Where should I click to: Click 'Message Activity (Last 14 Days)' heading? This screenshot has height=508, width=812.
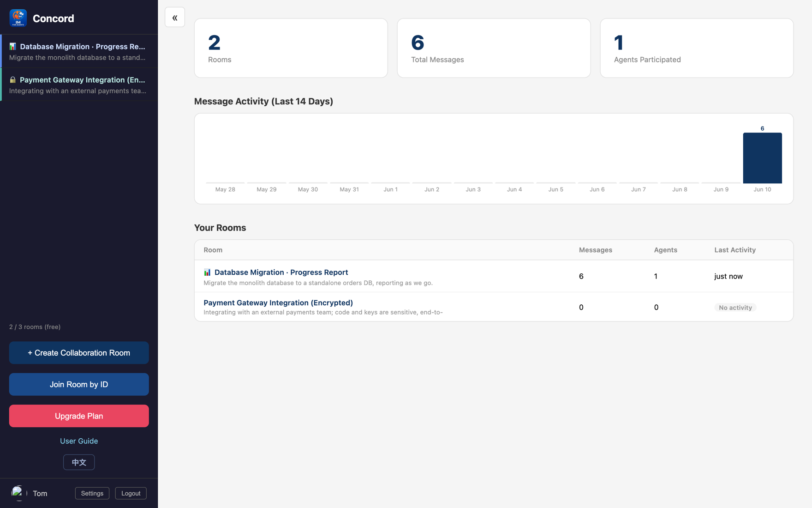[263, 101]
